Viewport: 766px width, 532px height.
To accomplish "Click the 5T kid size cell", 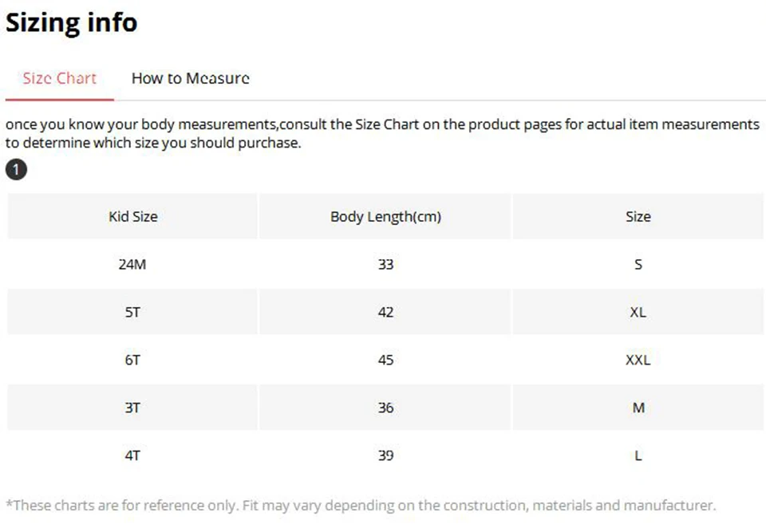I will 132,312.
